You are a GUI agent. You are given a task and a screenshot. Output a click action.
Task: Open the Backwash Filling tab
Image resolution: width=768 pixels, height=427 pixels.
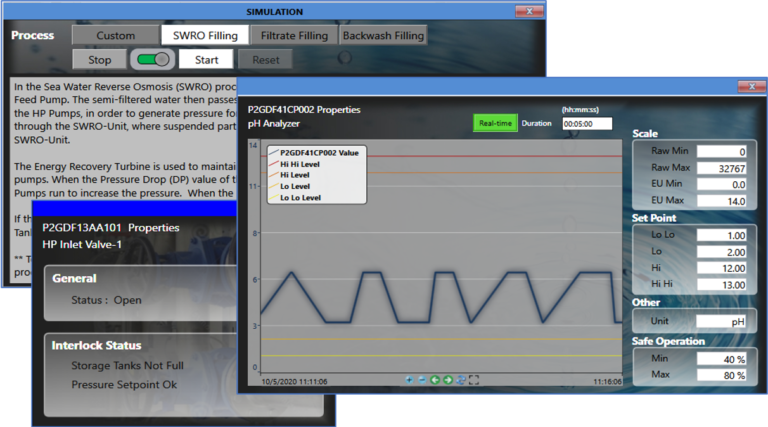382,35
